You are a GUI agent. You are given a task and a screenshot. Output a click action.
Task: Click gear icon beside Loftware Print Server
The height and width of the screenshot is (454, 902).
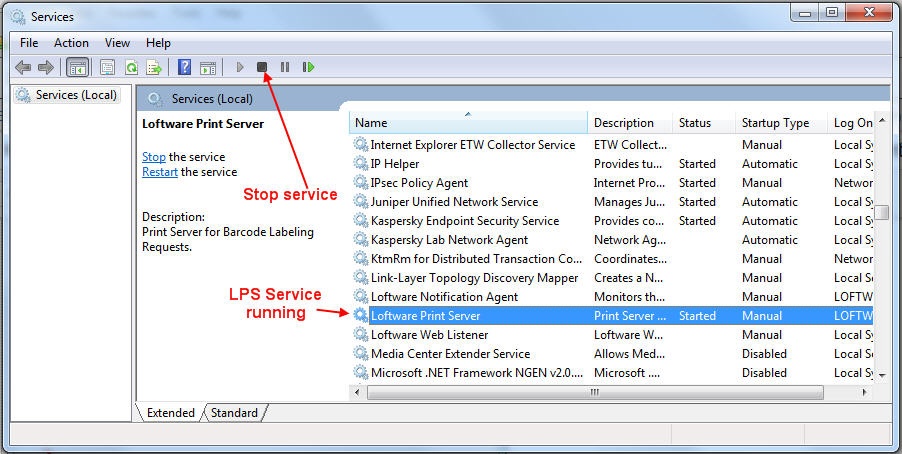pos(361,315)
